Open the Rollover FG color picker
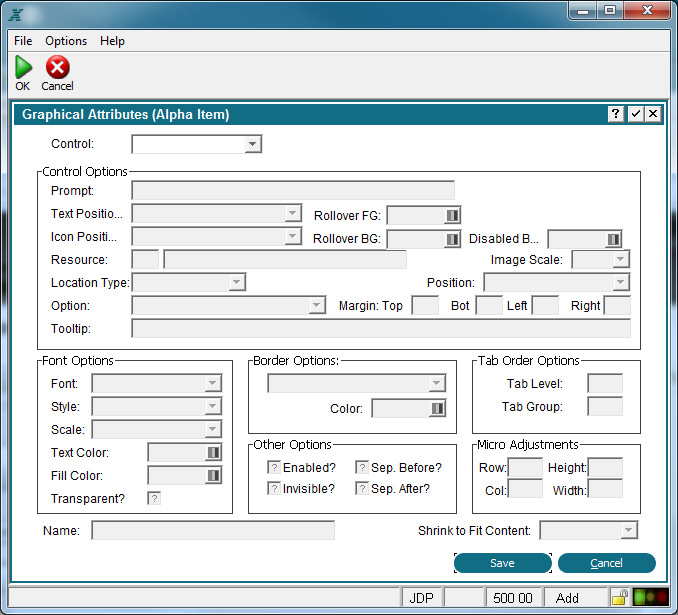Viewport: 678px width, 615px height. [452, 215]
